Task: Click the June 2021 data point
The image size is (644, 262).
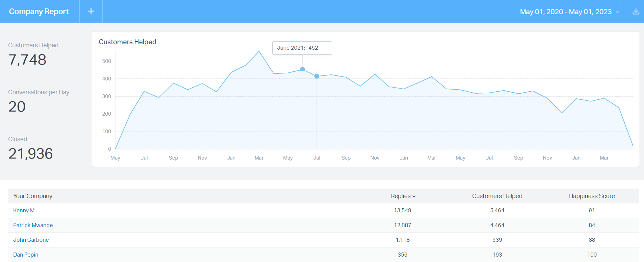Action: (x=302, y=69)
